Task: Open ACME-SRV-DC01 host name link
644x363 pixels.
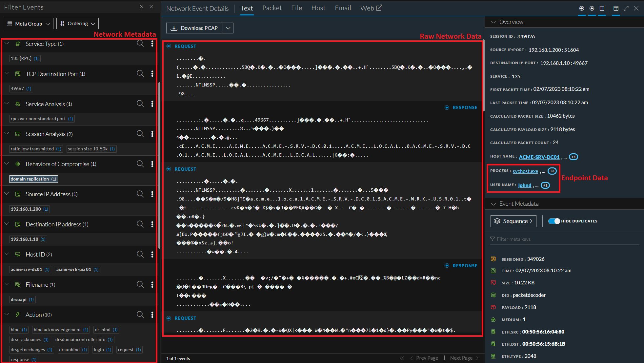Action: (539, 157)
